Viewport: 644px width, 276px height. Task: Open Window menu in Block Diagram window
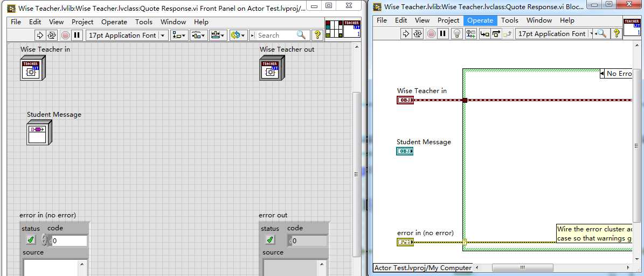539,20
